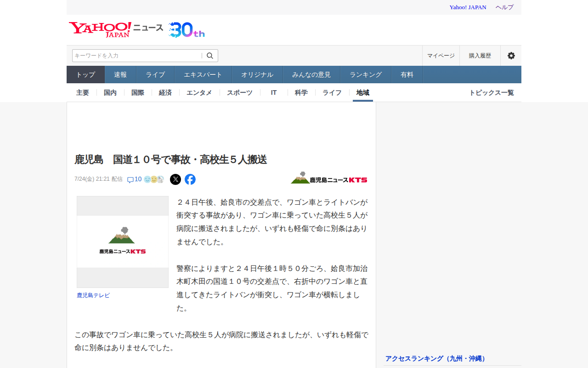588x368 pixels.
Task: Open the KTS article thumbnail image
Action: 123,242
